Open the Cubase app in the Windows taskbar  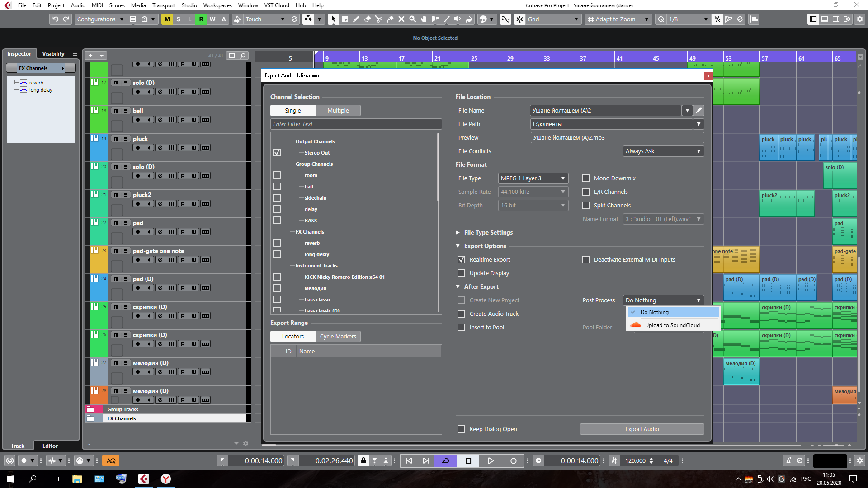coord(144,479)
